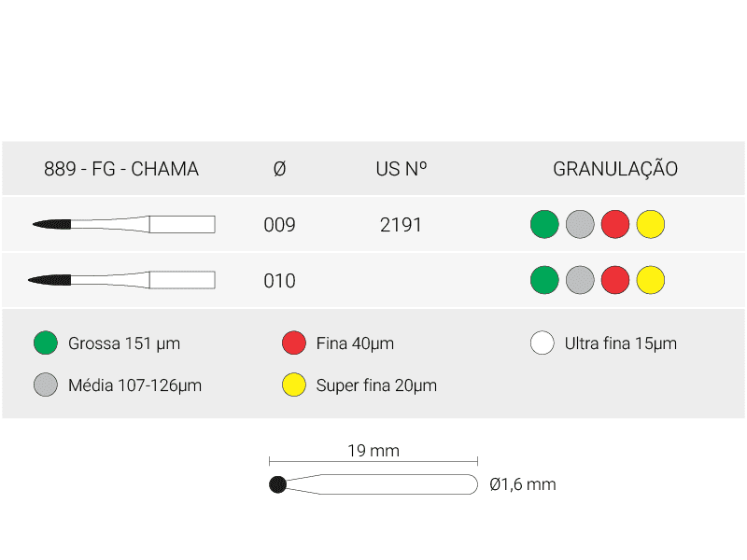Screen dimensions: 747x560
Task: Select red grit dot in 009 row
Action: 615,224
